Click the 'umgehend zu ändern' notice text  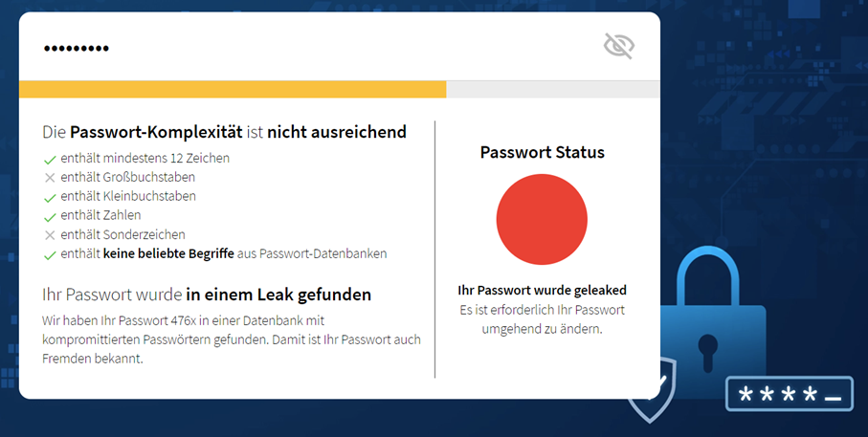[542, 328]
